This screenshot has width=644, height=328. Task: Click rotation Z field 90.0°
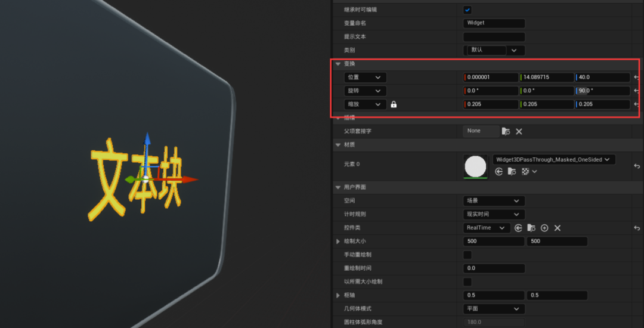602,91
